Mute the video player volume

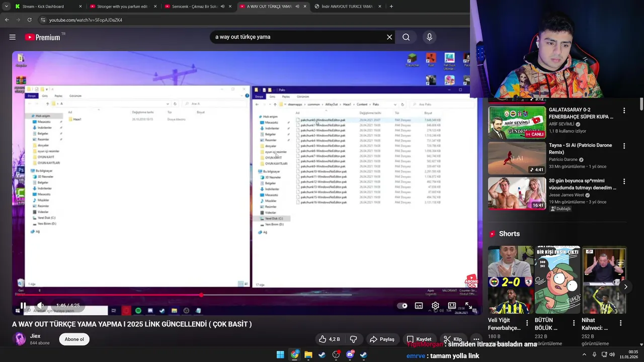pos(41,305)
